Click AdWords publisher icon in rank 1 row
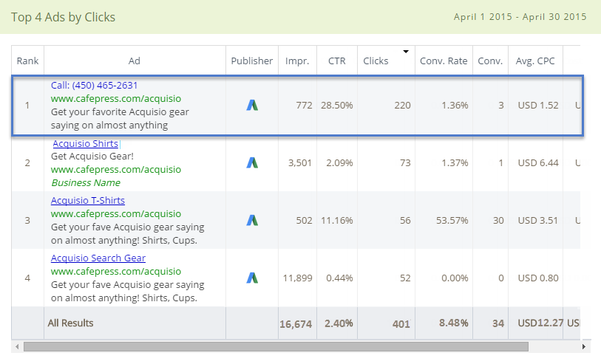Image resolution: width=601 pixels, height=364 pixels. (x=252, y=106)
